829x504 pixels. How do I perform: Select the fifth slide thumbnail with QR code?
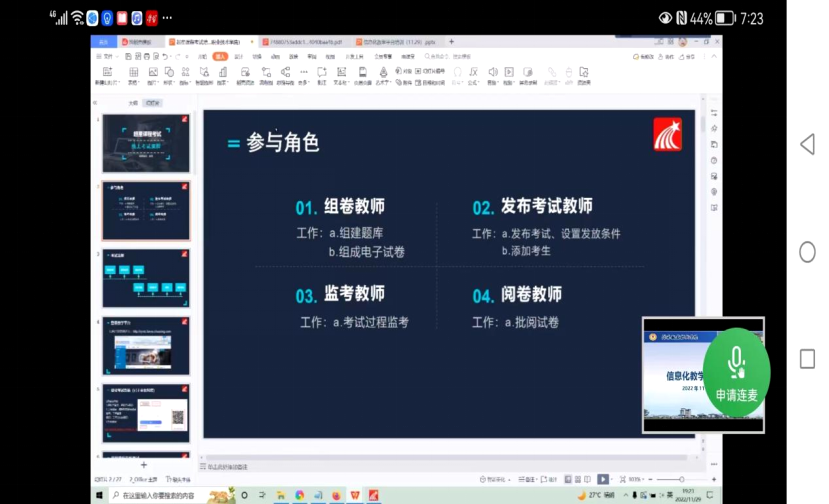[x=146, y=413]
